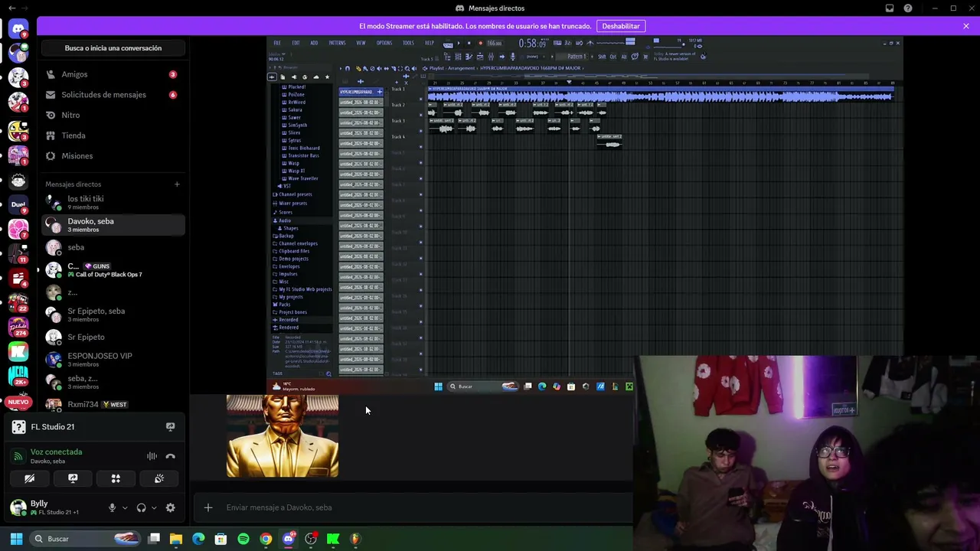Click the play button in FL Studio stream
The height and width of the screenshot is (551, 980).
tap(458, 43)
